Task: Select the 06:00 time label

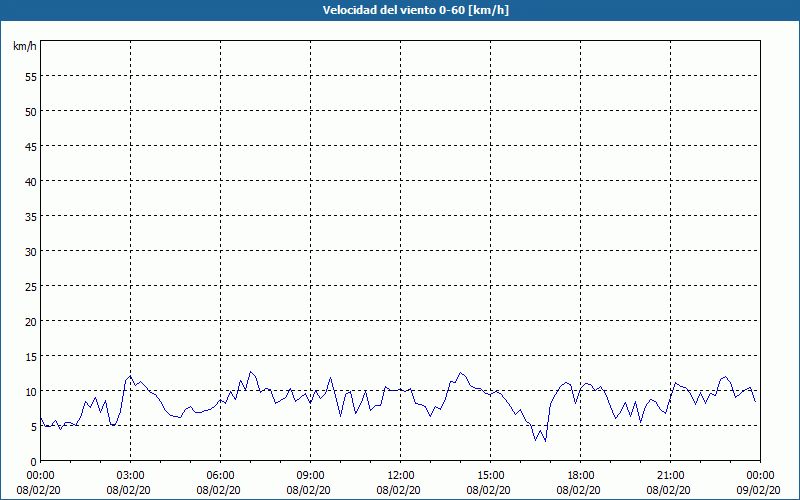Action: click(x=220, y=476)
